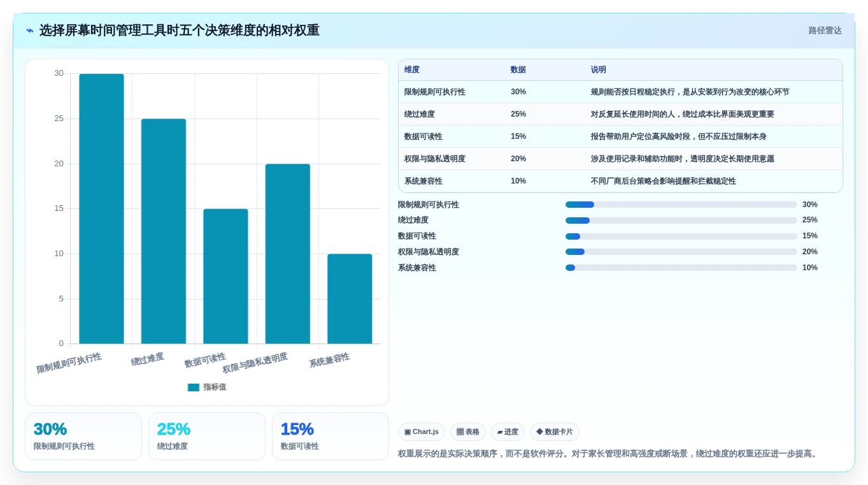Click description starting 对反复延长使用时间的人

(x=682, y=115)
